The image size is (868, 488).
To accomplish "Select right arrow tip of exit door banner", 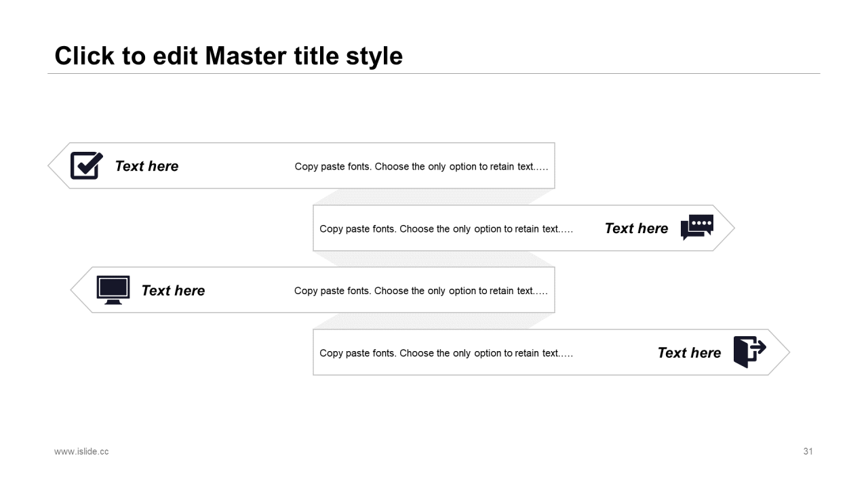I will 782,352.
